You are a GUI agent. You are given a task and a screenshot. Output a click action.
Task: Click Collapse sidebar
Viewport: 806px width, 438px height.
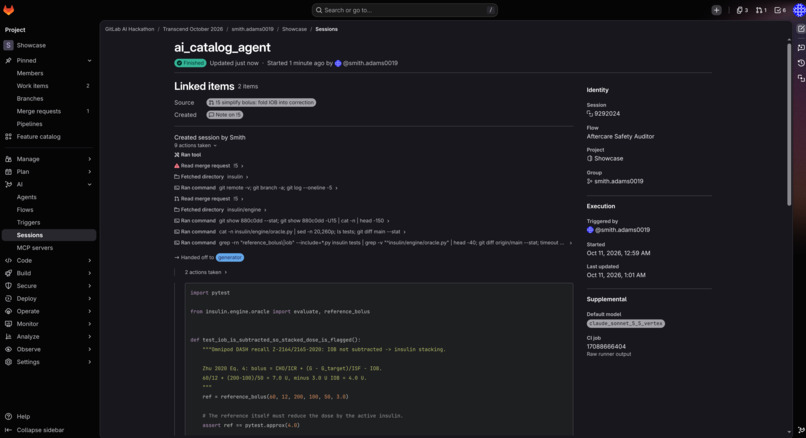coord(35,430)
